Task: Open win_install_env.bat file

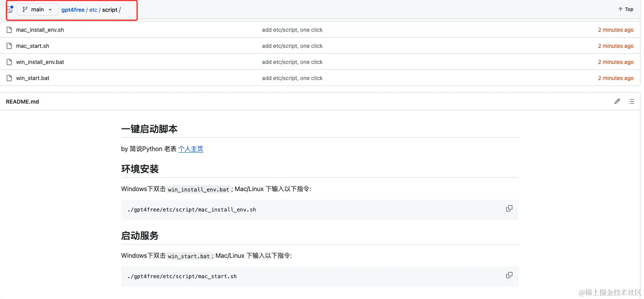Action: tap(40, 62)
